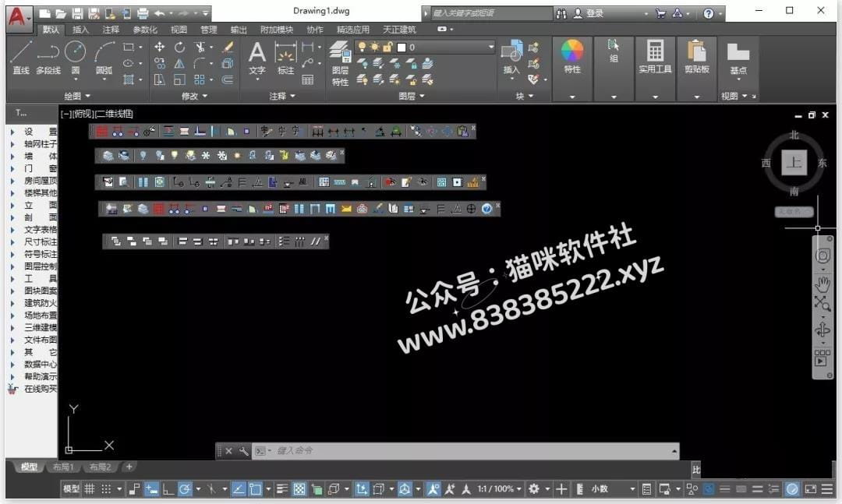Click the 登录 sign-in button
The height and width of the screenshot is (504, 842).
tap(589, 13)
